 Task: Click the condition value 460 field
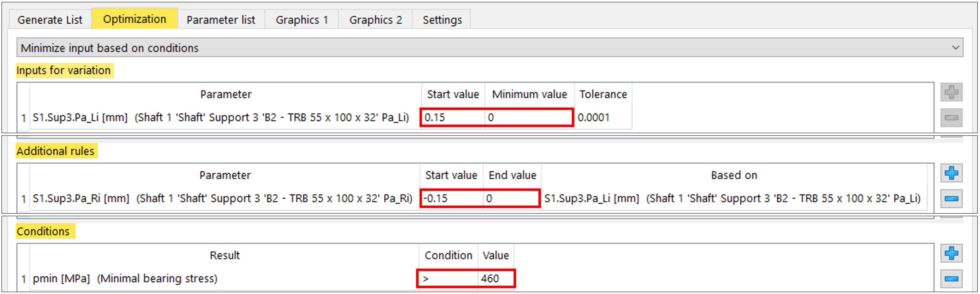[496, 279]
